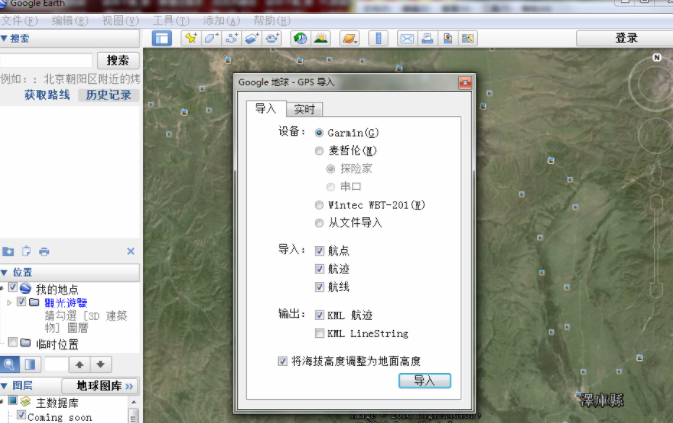The width and height of the screenshot is (673, 423).
Task: Toggle 将海拔高度调整为地面高度 checkbox
Action: [282, 361]
